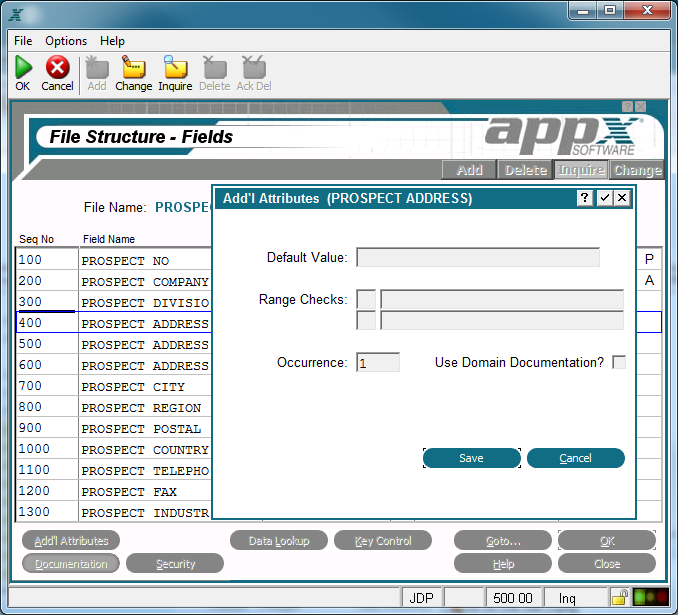Screen dimensions: 678x615
Task: Click the second Range Checks operator box
Action: (366, 320)
